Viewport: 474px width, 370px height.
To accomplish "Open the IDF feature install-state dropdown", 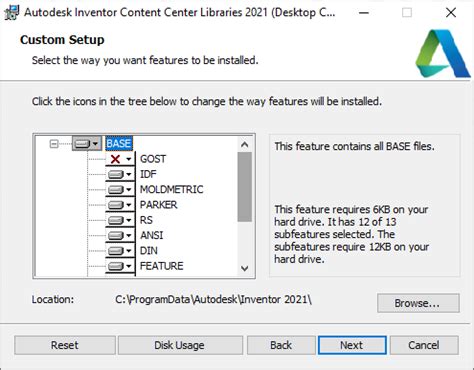I will tap(120, 174).
